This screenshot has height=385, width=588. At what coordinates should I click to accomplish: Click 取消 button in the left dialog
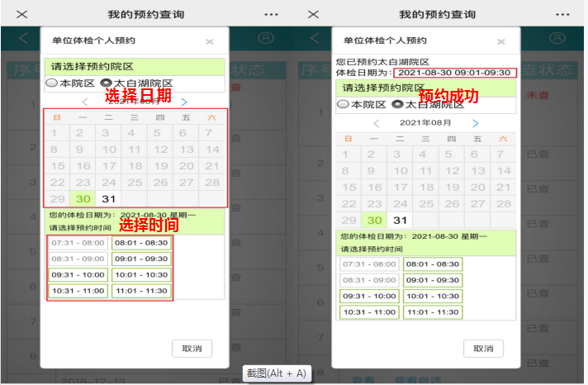click(x=192, y=348)
